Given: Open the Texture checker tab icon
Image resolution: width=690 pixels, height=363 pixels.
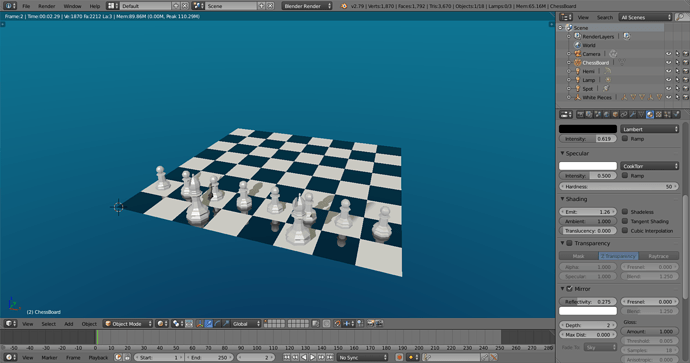Looking at the screenshot, I should click(x=659, y=114).
